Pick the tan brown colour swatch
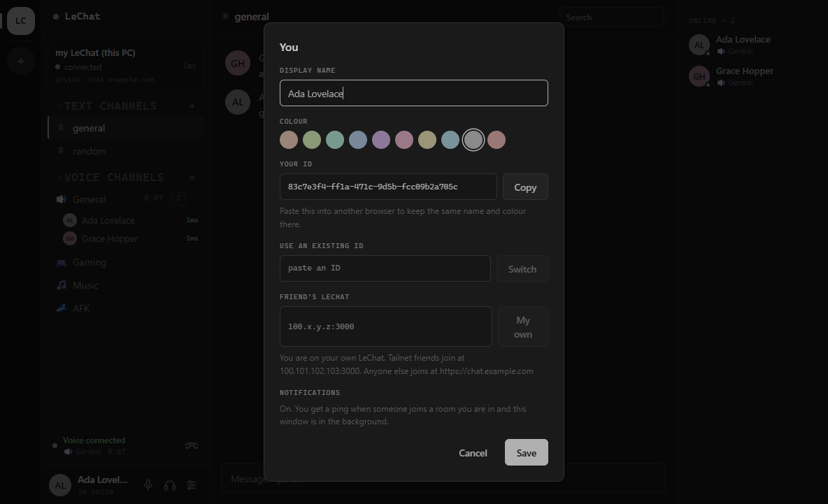Image resolution: width=828 pixels, height=504 pixels. (x=289, y=140)
